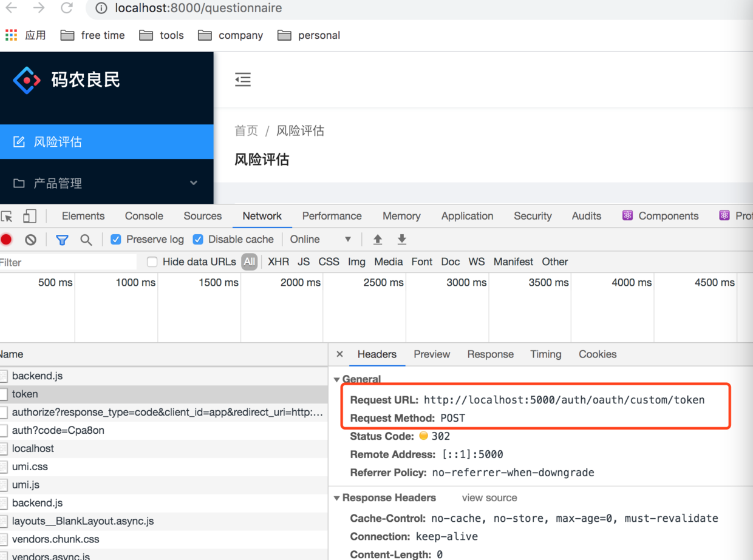Show the Response tab of the request

pos(491,354)
